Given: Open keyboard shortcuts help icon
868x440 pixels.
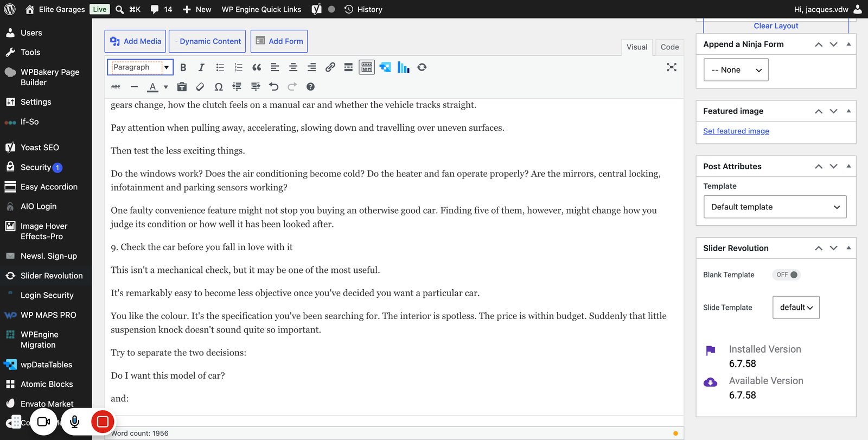Looking at the screenshot, I should click(x=310, y=87).
